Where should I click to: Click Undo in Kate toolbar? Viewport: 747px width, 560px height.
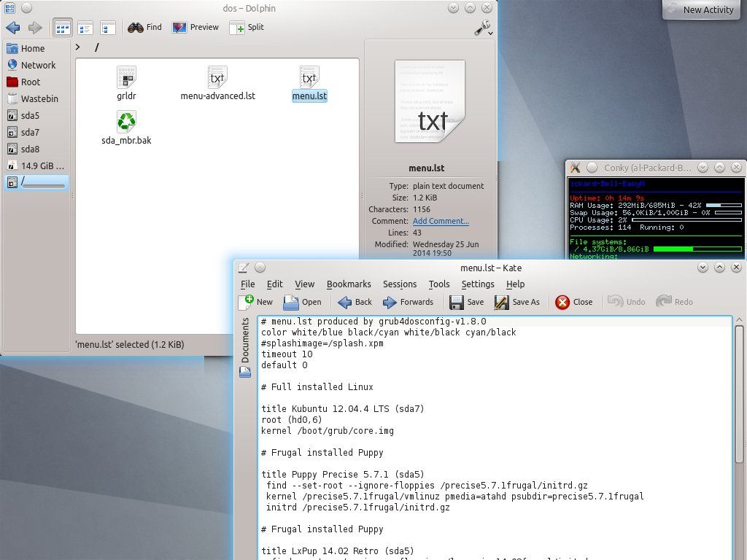pyautogui.click(x=627, y=302)
